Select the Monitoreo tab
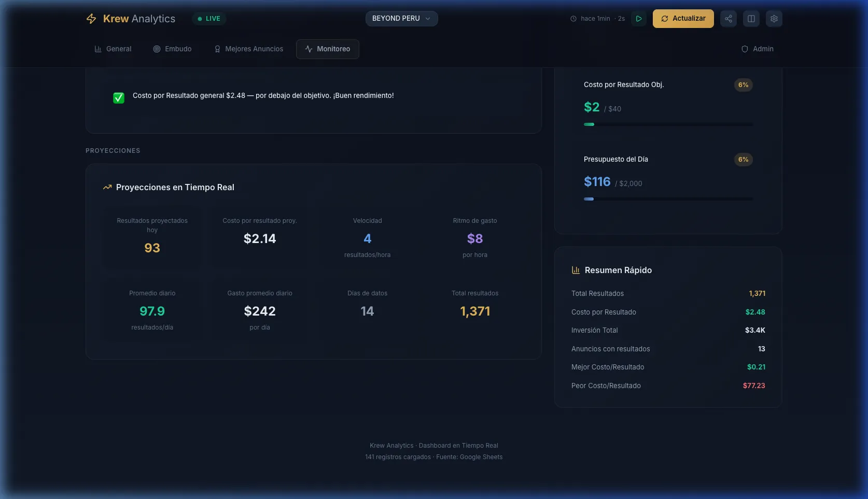Screen dimensions: 868x499 328,49
